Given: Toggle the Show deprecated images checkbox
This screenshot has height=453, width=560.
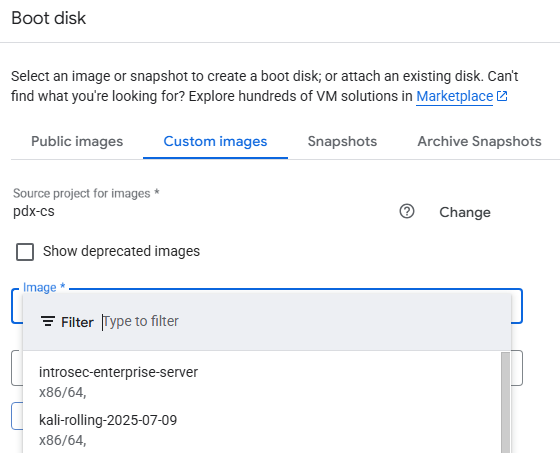Looking at the screenshot, I should (25, 252).
